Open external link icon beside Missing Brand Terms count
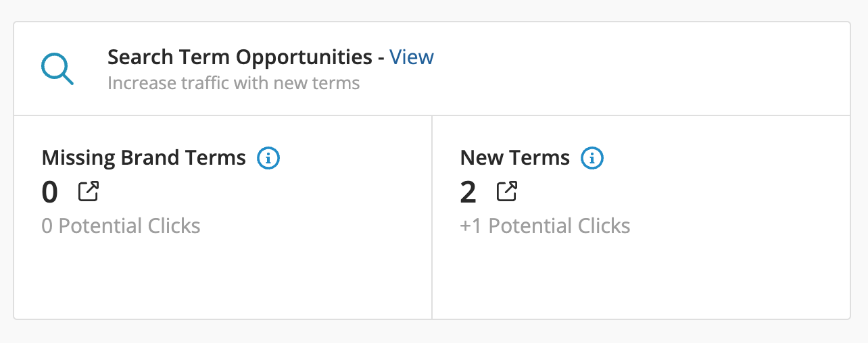The height and width of the screenshot is (343, 868). pos(89,192)
